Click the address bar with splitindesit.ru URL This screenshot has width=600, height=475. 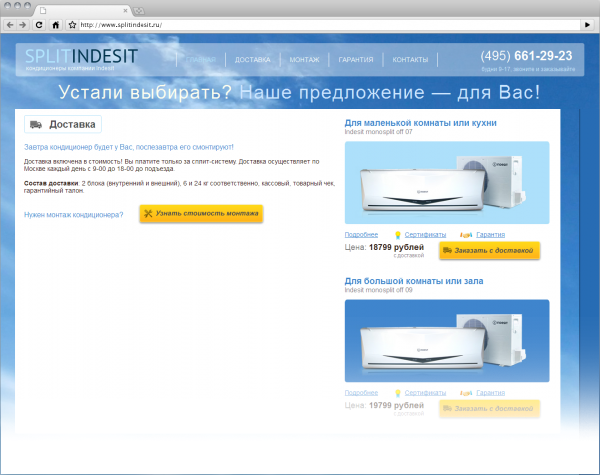[329, 25]
